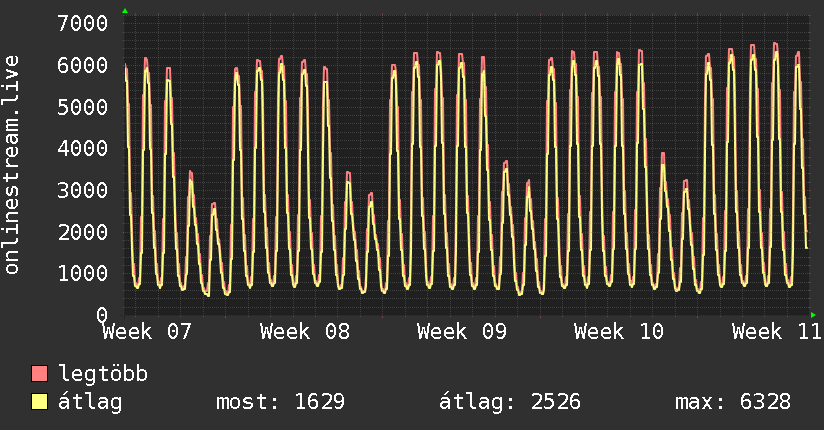Viewport: 824px width, 430px height.
Task: Click the 1000 y-axis label
Action: (83, 273)
